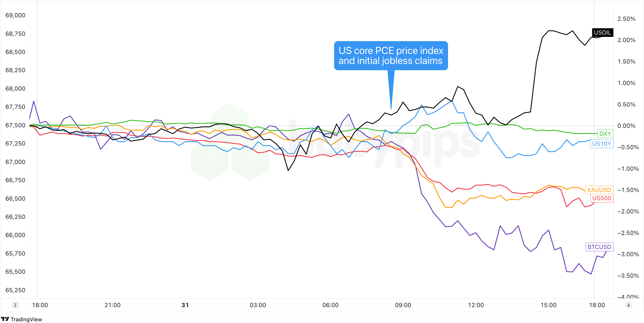
Task: Click the 0.00% baseline scale label
Action: pos(626,126)
